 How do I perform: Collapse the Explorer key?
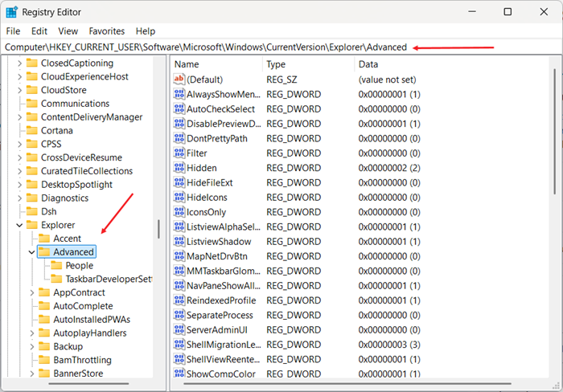(19, 225)
